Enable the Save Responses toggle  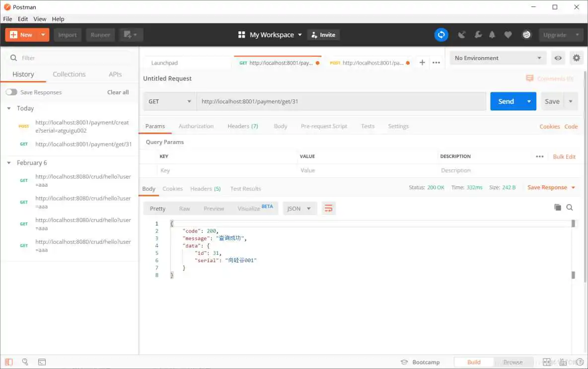[11, 92]
